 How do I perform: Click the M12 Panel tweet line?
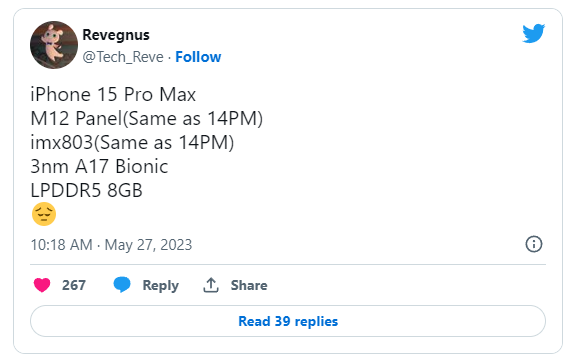147,119
